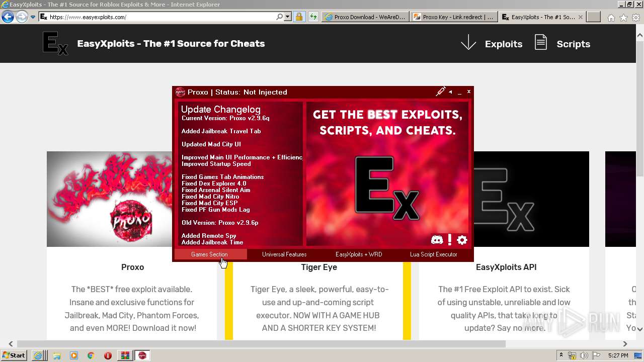This screenshot has width=644, height=362.
Task: Click 'Current Version: Proxo v2.9.6q' text
Action: point(225,118)
